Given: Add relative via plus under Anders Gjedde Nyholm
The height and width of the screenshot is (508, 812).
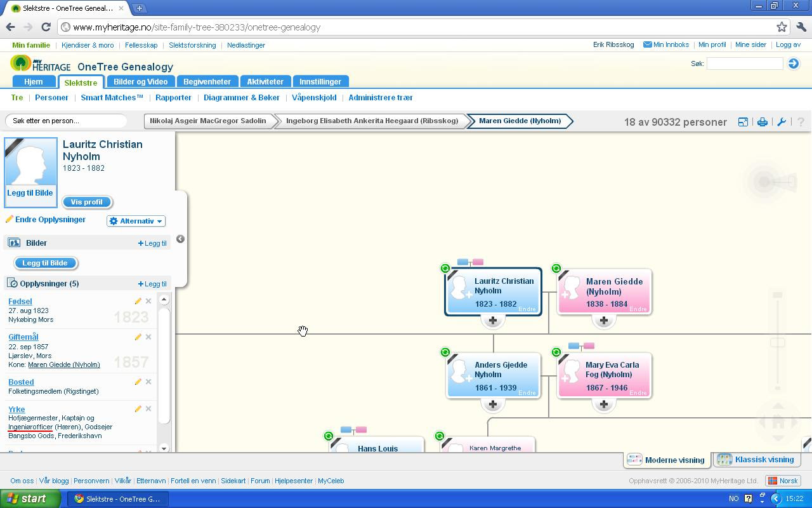Looking at the screenshot, I should pyautogui.click(x=493, y=404).
